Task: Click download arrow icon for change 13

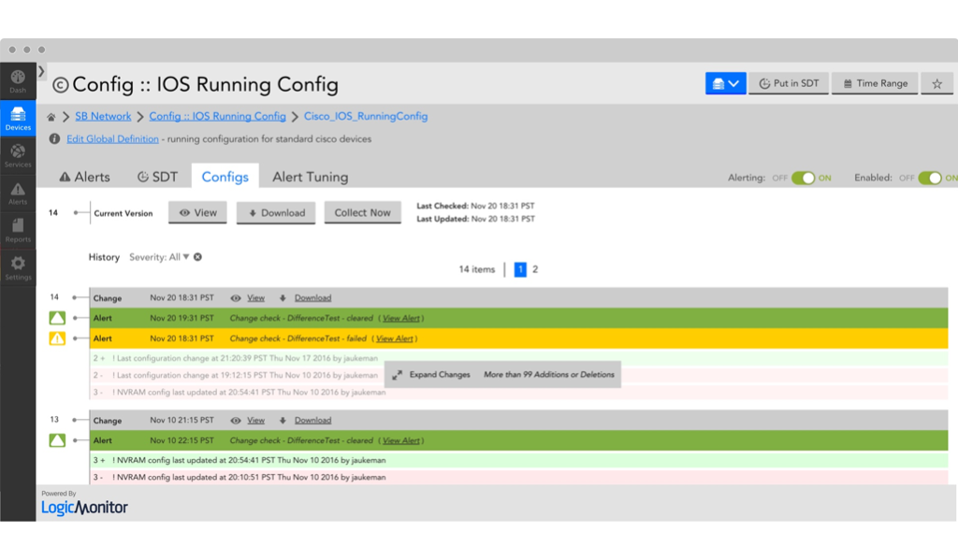Action: click(283, 420)
